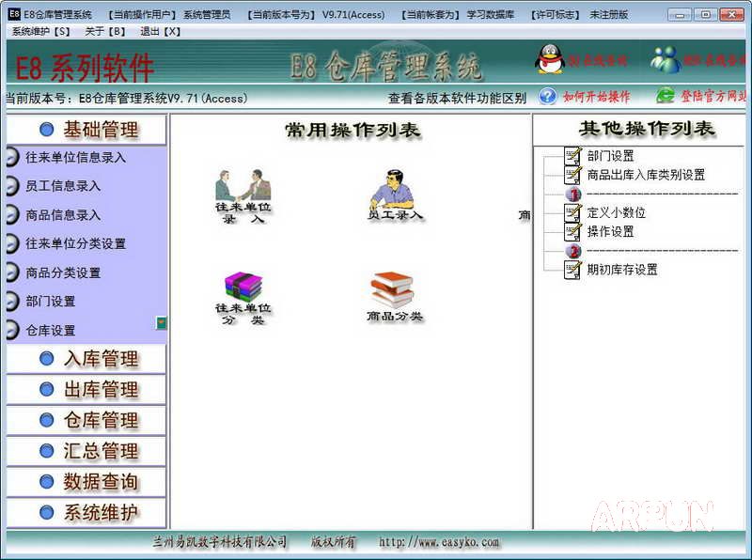Open 员工信息录入 in the sidebar
This screenshot has width=752, height=560.
click(x=63, y=186)
